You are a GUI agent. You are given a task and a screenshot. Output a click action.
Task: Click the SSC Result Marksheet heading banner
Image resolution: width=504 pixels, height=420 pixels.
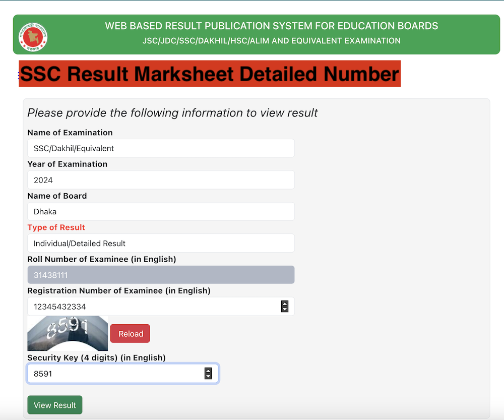pyautogui.click(x=210, y=74)
